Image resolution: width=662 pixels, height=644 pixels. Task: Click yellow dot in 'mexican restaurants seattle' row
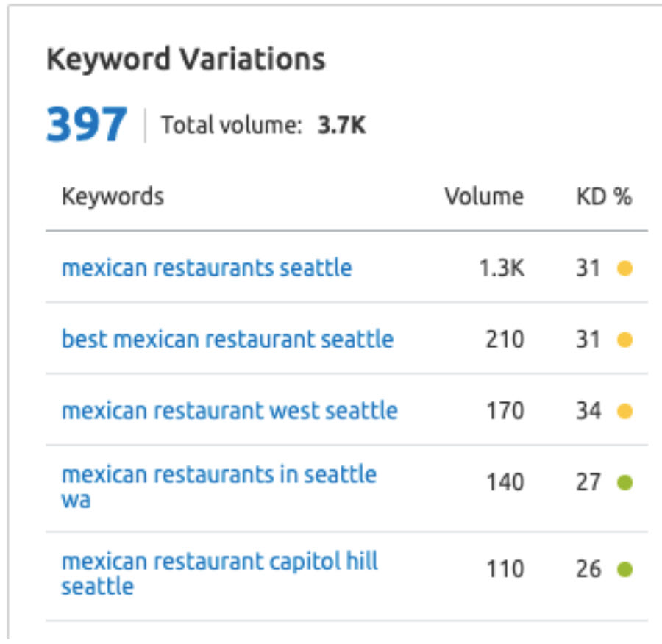624,268
